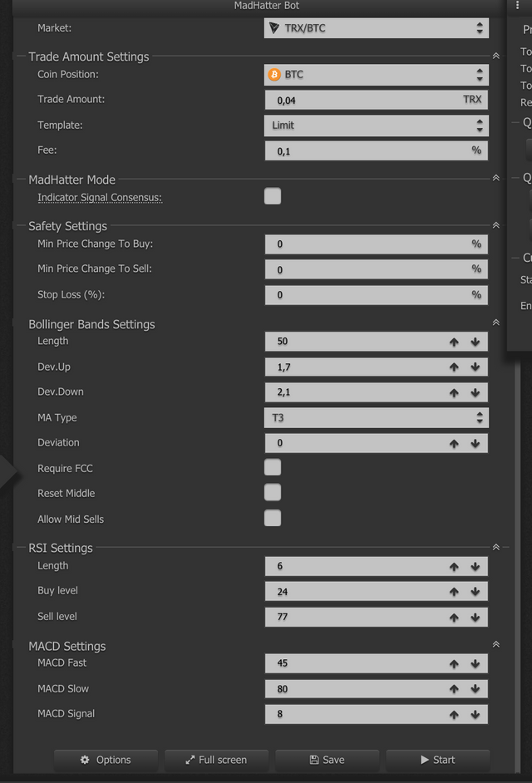Viewport: 532px width, 783px height.
Task: Decrease RSI Buy level with down arrow
Action: click(475, 593)
